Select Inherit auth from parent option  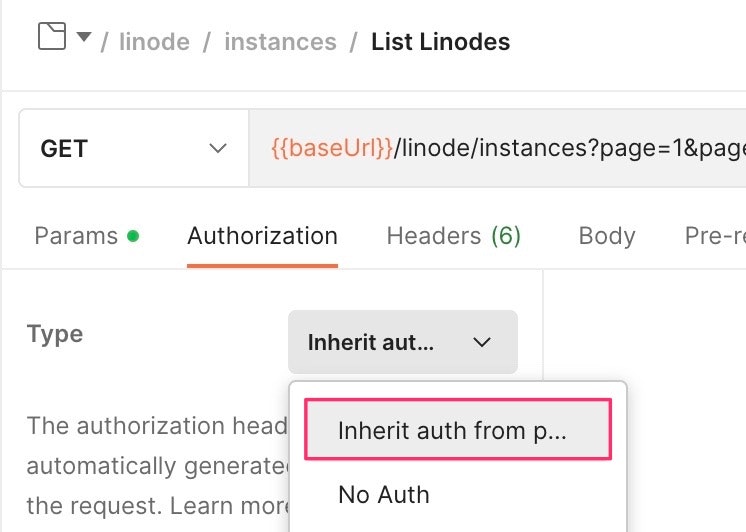[458, 430]
